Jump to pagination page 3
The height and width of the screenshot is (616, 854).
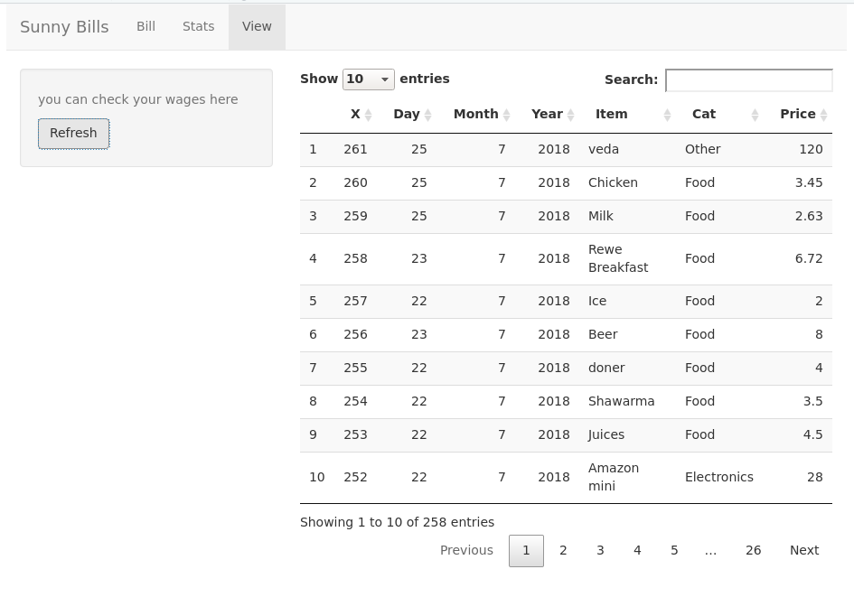tap(600, 551)
